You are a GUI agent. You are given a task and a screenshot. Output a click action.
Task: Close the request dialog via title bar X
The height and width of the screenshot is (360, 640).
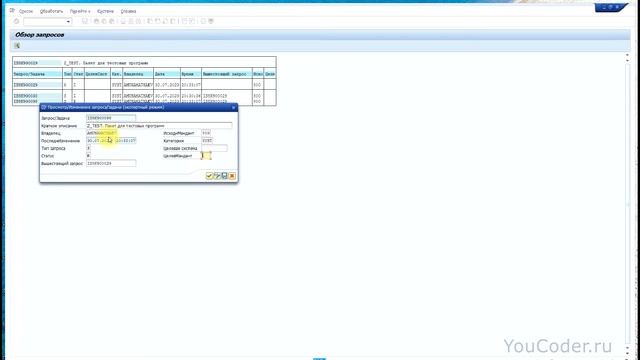click(233, 107)
